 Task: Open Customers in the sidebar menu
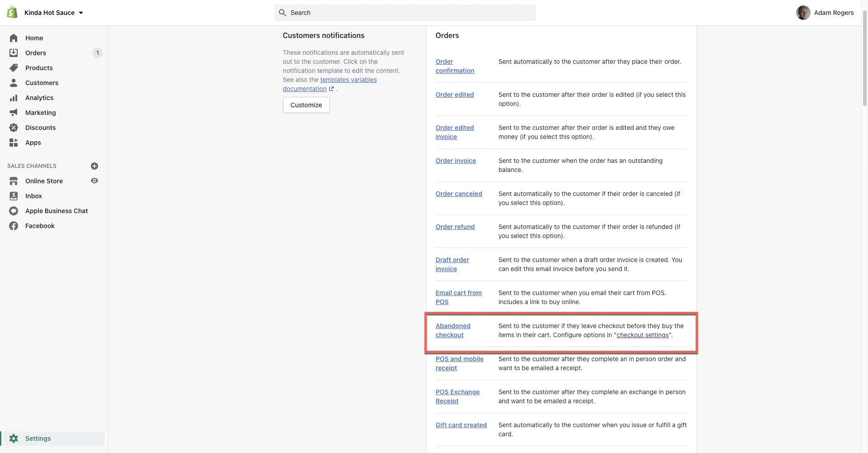(42, 83)
